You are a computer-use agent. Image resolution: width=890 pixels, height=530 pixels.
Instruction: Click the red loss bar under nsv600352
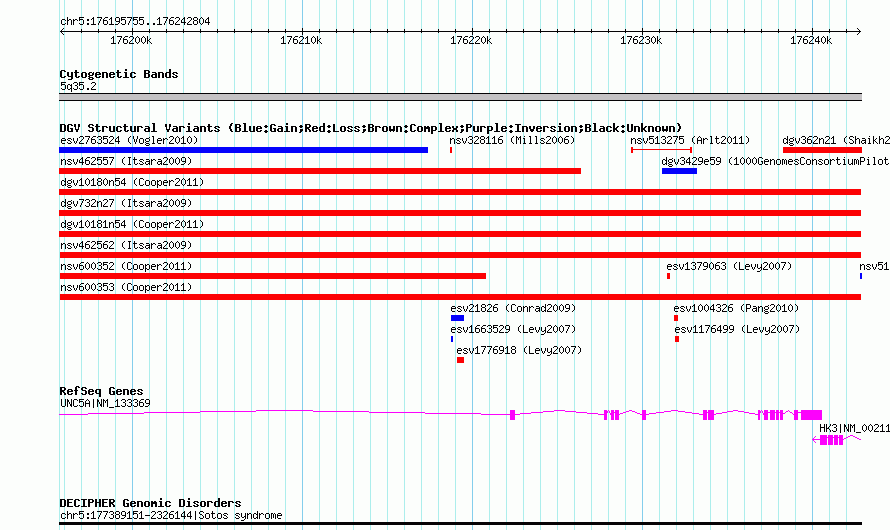pyautogui.click(x=272, y=276)
